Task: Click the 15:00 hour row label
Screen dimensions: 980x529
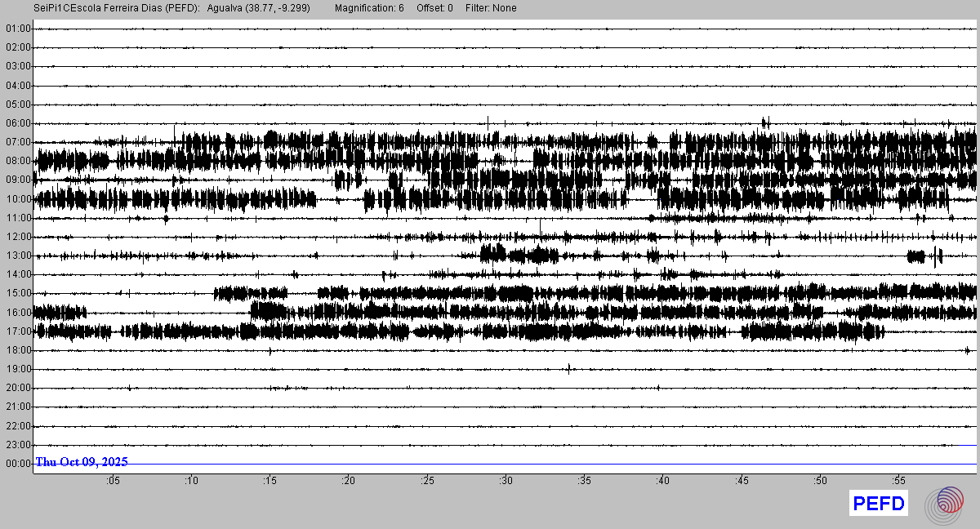Action: pos(17,293)
